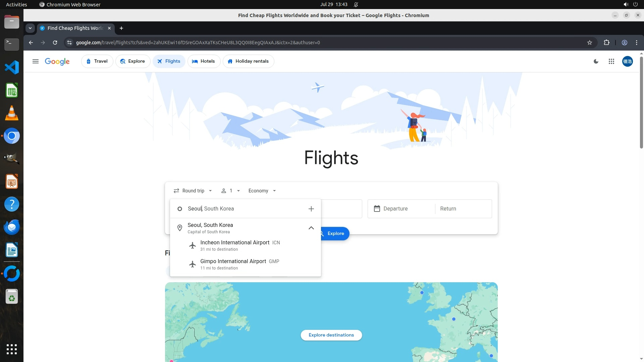Viewport: 644px width, 362px height.
Task: Expand the Round trip dropdown
Action: (193, 191)
